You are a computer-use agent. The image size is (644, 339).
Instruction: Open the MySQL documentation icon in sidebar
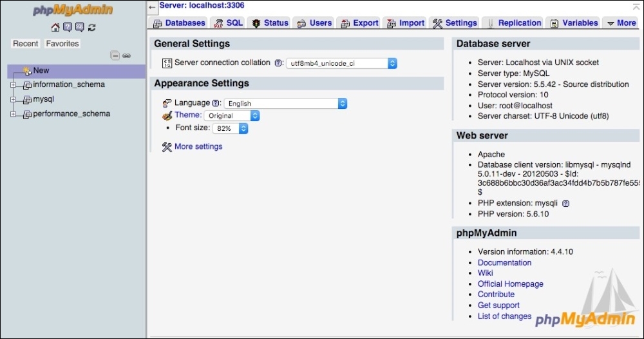[80, 28]
